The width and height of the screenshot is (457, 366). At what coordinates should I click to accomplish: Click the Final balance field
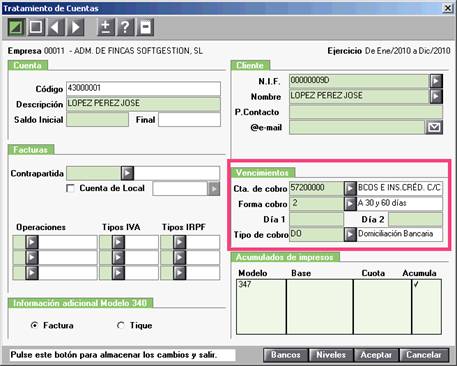coord(189,119)
